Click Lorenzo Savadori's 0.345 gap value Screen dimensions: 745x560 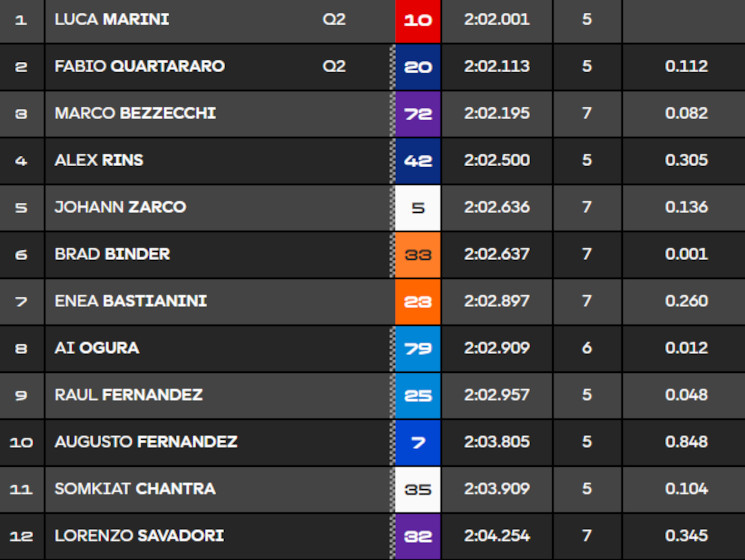pos(686,536)
